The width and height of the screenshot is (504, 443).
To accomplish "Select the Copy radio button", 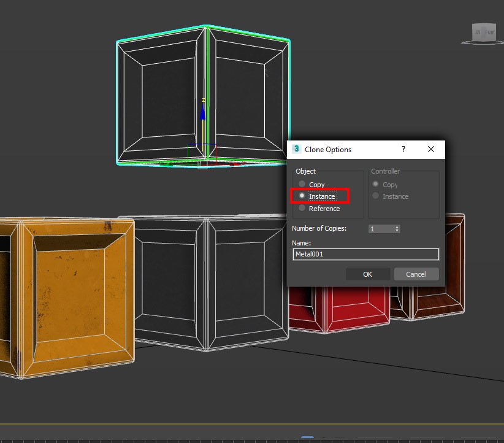I will [302, 183].
